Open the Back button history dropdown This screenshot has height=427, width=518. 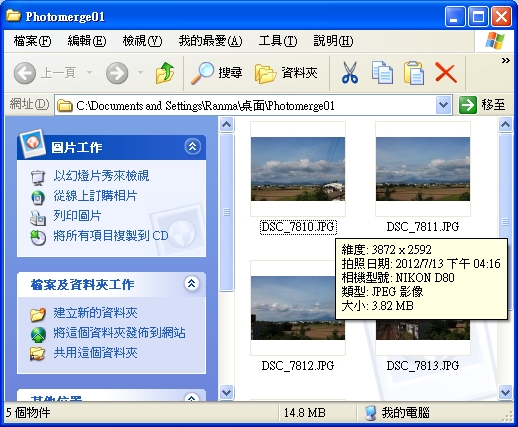pos(89,72)
